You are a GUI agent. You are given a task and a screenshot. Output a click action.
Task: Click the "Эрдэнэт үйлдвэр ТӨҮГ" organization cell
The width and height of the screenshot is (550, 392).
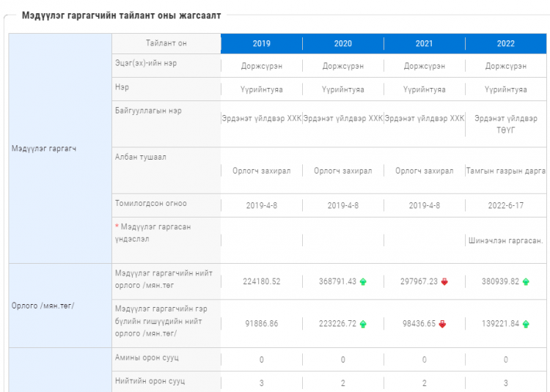click(506, 123)
